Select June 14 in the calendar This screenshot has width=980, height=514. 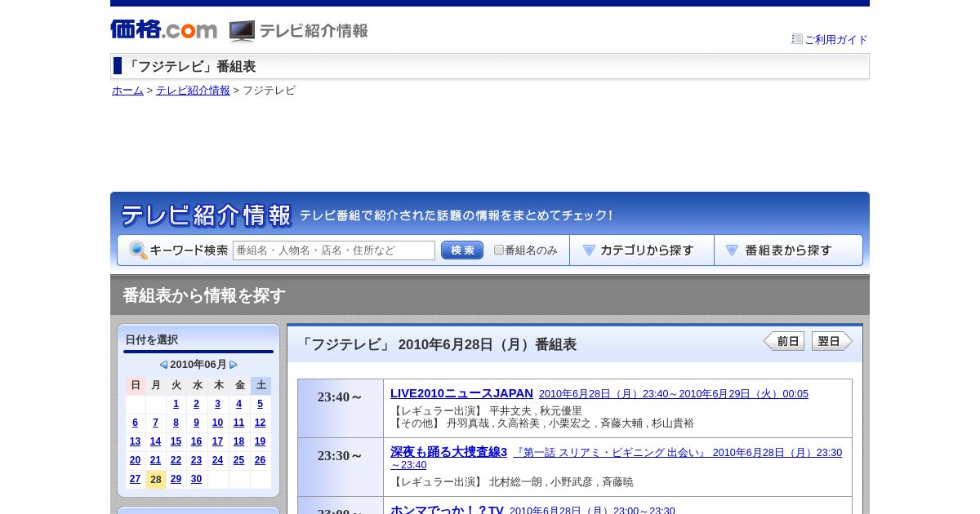point(155,441)
